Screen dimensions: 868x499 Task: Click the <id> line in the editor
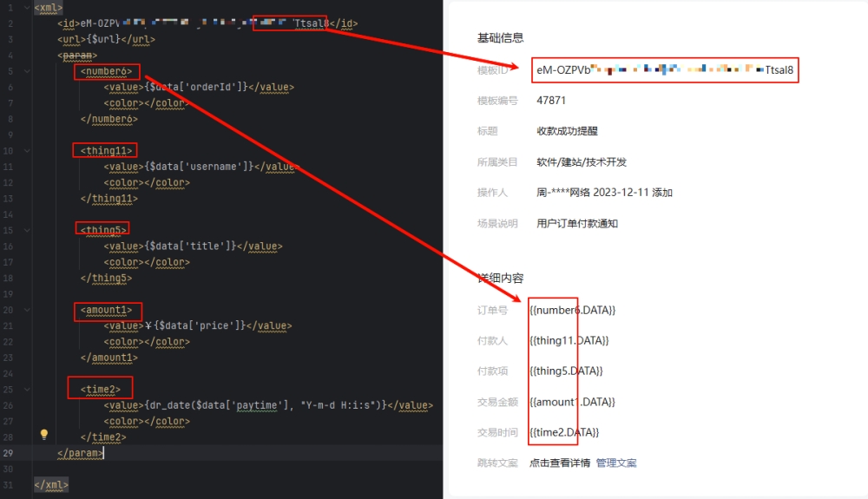click(x=207, y=23)
